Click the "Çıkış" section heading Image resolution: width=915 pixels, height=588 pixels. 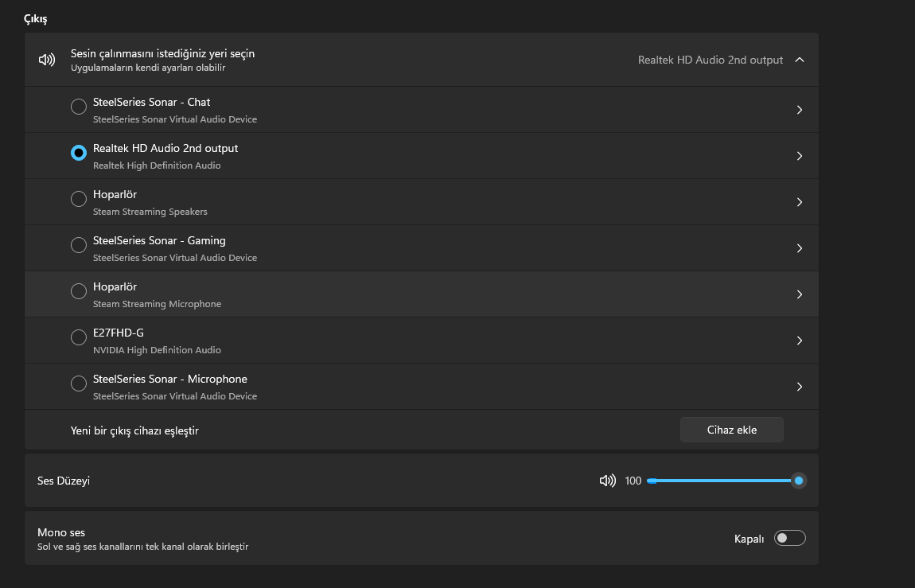tap(36, 18)
